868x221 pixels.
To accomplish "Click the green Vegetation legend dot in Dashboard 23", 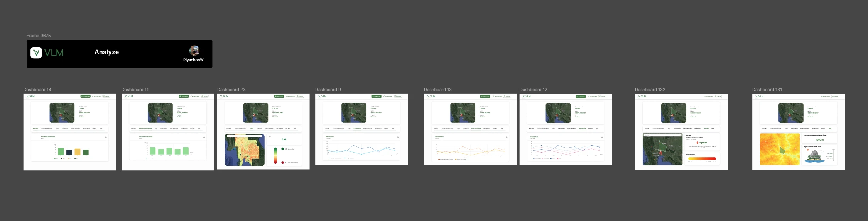I will [x=283, y=149].
